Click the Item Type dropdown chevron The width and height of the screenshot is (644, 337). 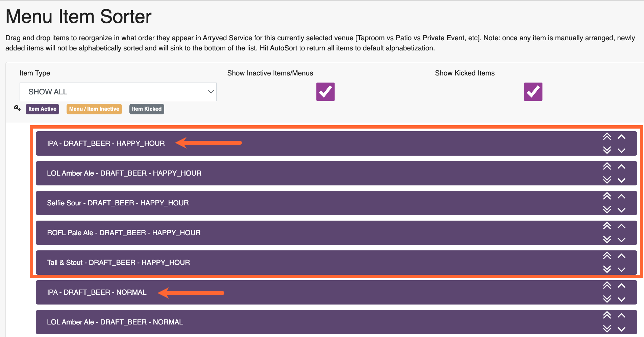211,92
